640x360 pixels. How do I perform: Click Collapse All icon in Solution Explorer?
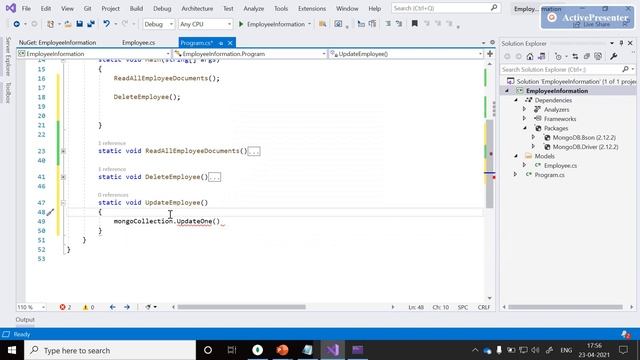click(x=587, y=56)
